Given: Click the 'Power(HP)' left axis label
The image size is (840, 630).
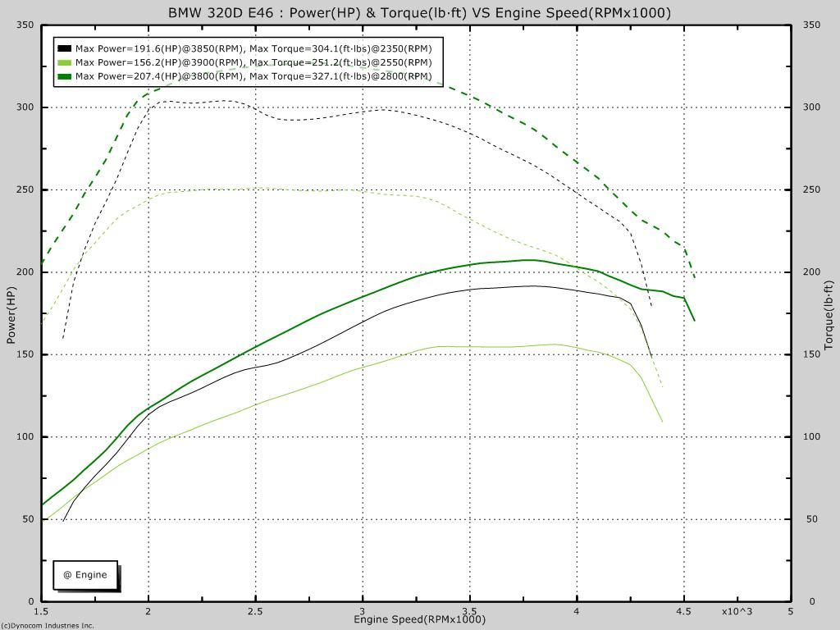Looking at the screenshot, I should (11, 315).
